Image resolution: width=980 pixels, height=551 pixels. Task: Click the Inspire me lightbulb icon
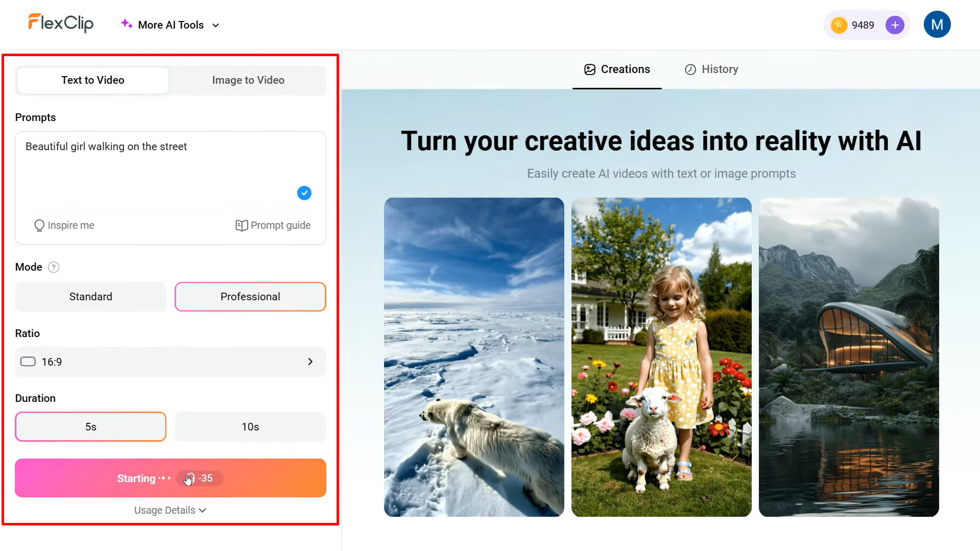40,225
